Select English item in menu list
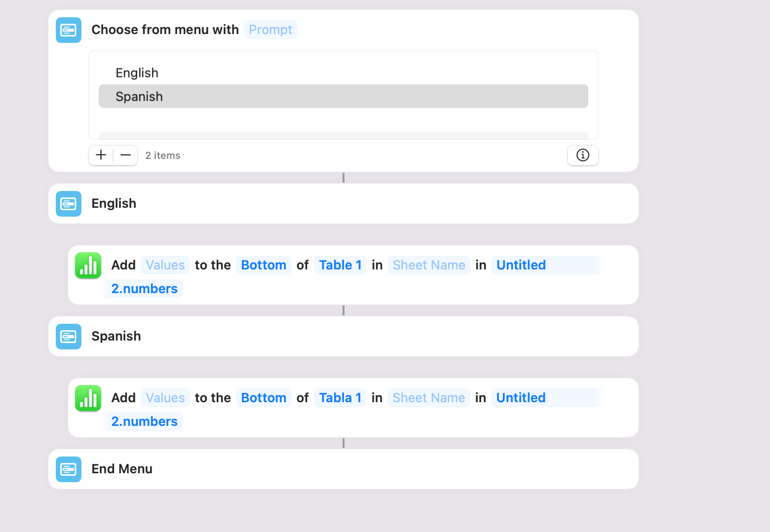770x532 pixels. pos(137,73)
